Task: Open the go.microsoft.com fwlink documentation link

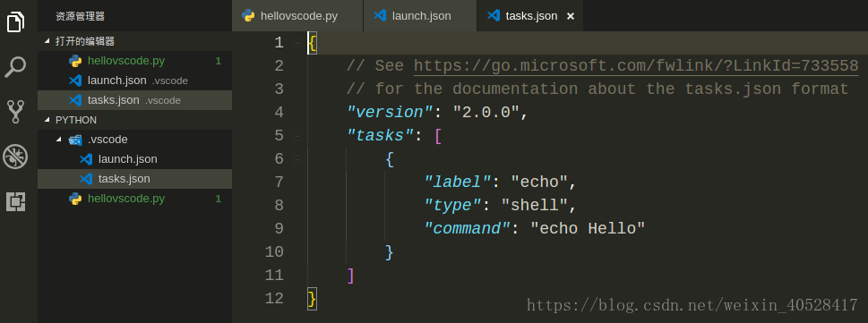Action: [636, 66]
